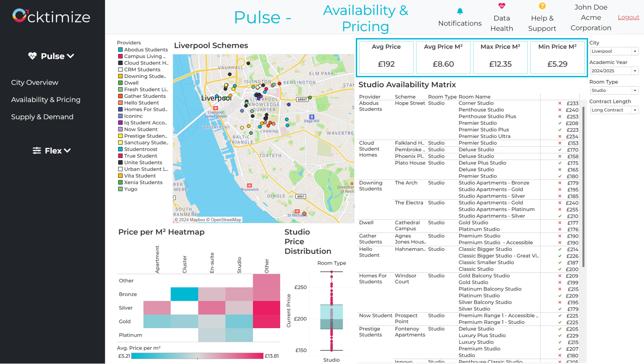Click the Windsor Court scheme cell

405,279
